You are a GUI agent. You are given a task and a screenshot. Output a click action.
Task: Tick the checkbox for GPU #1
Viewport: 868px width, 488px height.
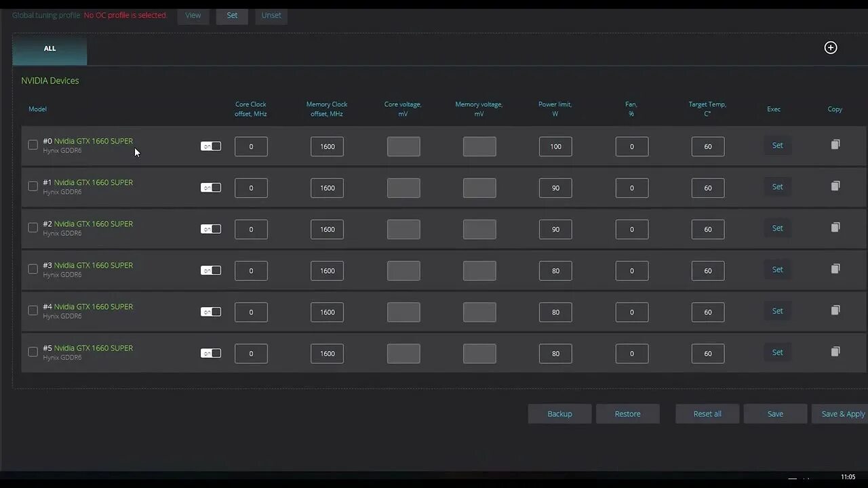coord(33,186)
